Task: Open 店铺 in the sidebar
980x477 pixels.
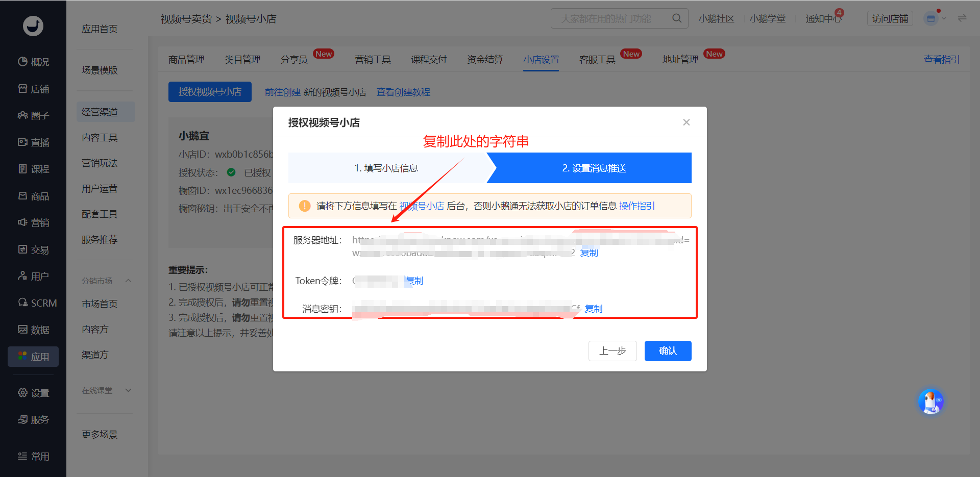Action: [33, 89]
